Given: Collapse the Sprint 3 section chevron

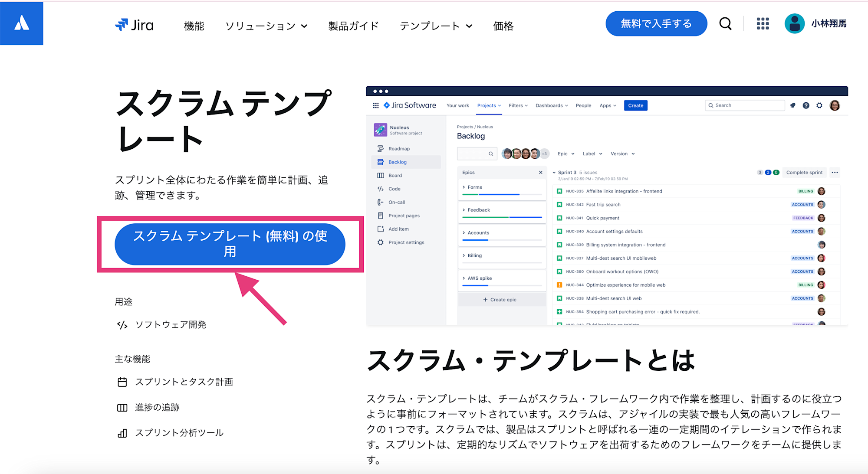Looking at the screenshot, I should (554, 173).
